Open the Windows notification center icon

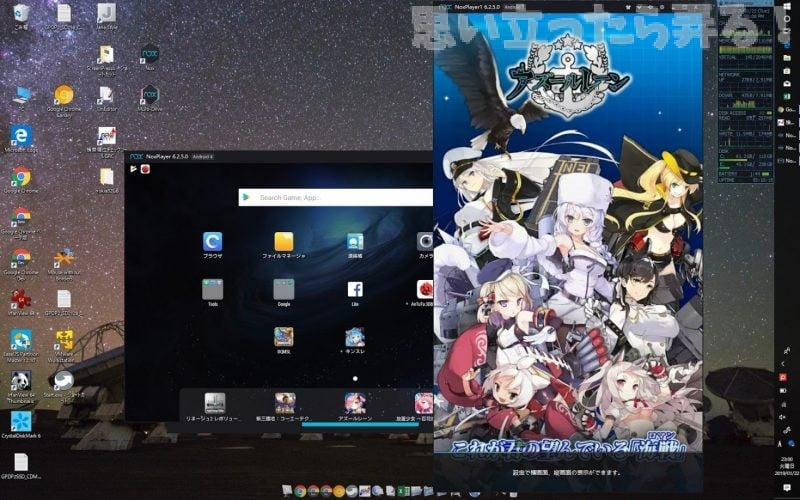787,488
